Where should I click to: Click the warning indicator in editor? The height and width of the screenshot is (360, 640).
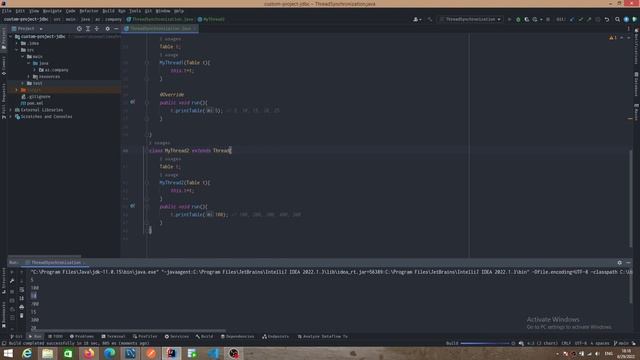[x=613, y=38]
